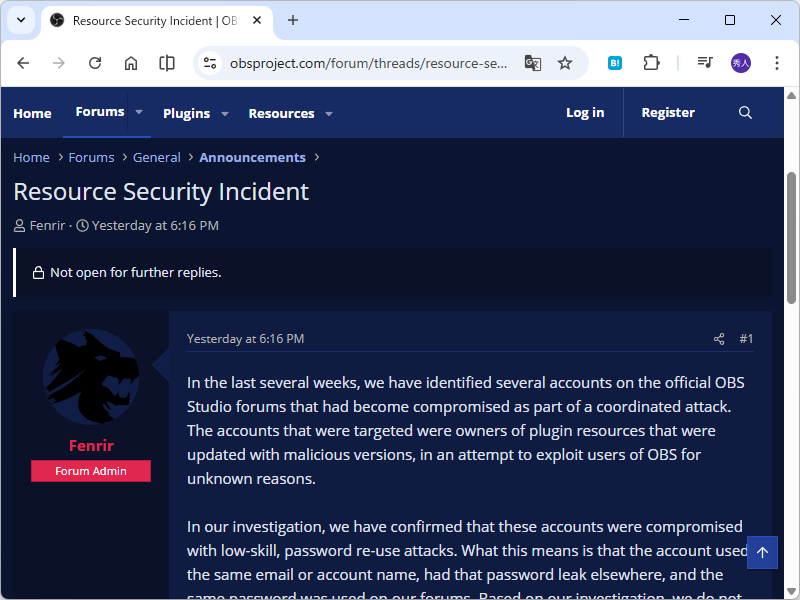Screen dimensions: 800x600
Task: Reload the page
Action: pos(95,63)
